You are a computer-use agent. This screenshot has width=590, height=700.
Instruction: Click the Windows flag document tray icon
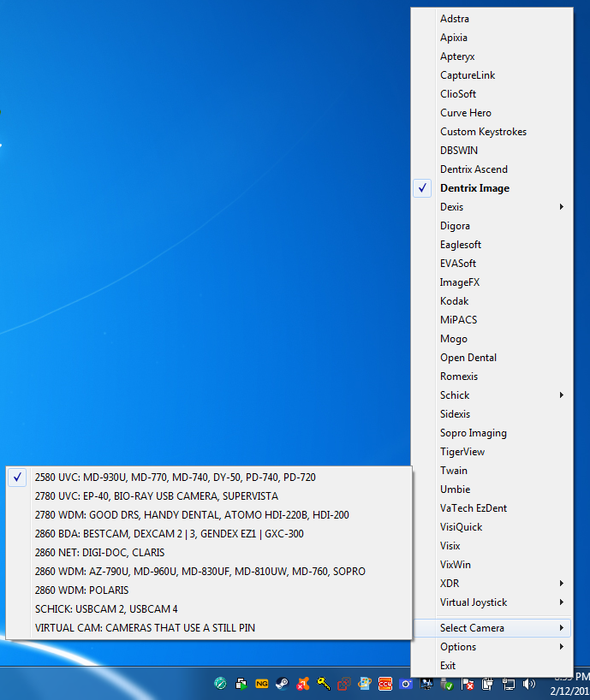click(x=365, y=684)
